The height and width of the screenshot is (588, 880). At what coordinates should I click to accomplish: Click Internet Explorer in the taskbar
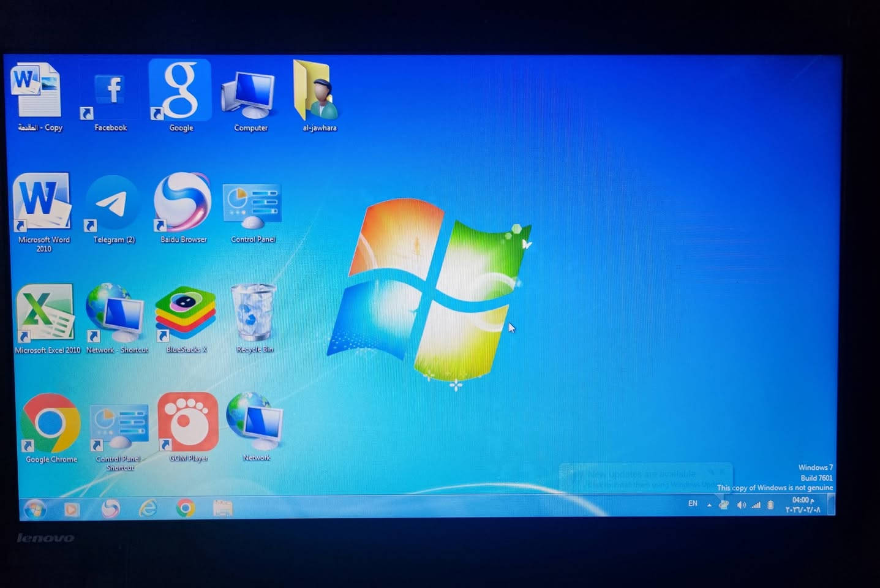(x=148, y=508)
